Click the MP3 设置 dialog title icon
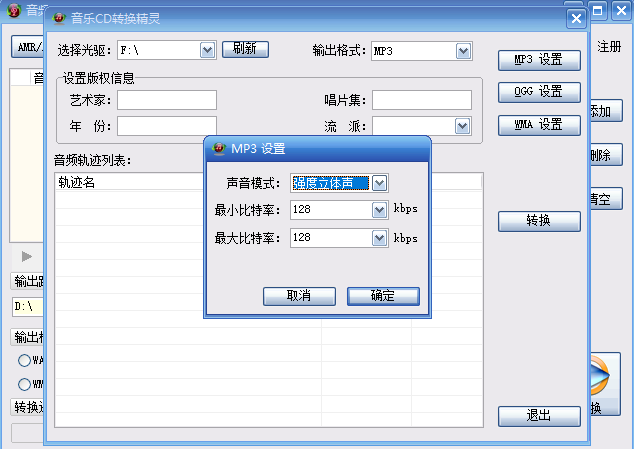The height and width of the screenshot is (449, 634). pyautogui.click(x=219, y=148)
